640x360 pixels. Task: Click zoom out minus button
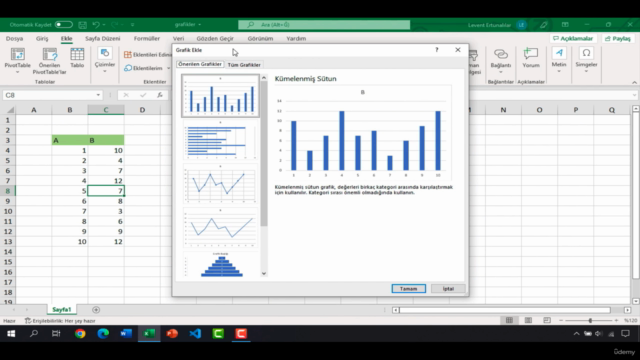pyautogui.click(x=560, y=320)
